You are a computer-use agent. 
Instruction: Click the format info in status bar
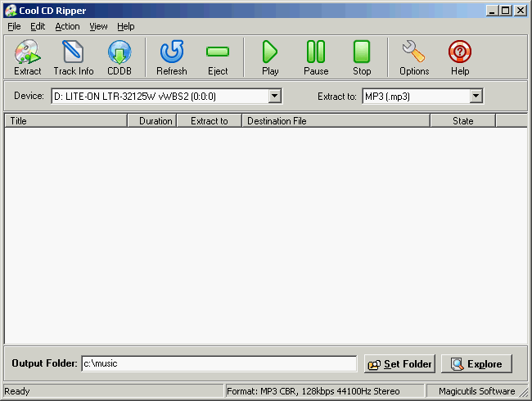[313, 391]
